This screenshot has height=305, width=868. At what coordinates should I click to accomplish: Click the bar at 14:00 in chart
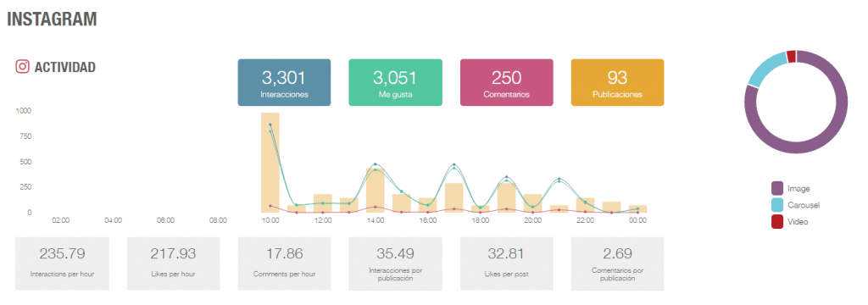[376, 191]
